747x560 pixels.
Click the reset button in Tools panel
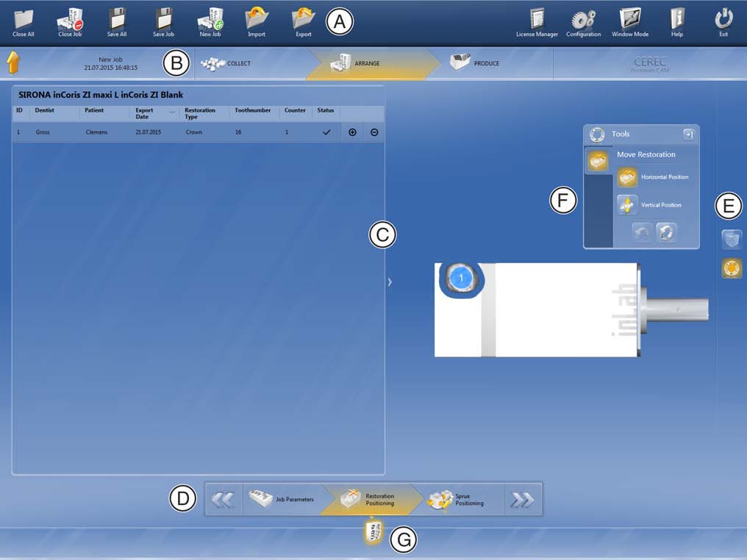666,233
